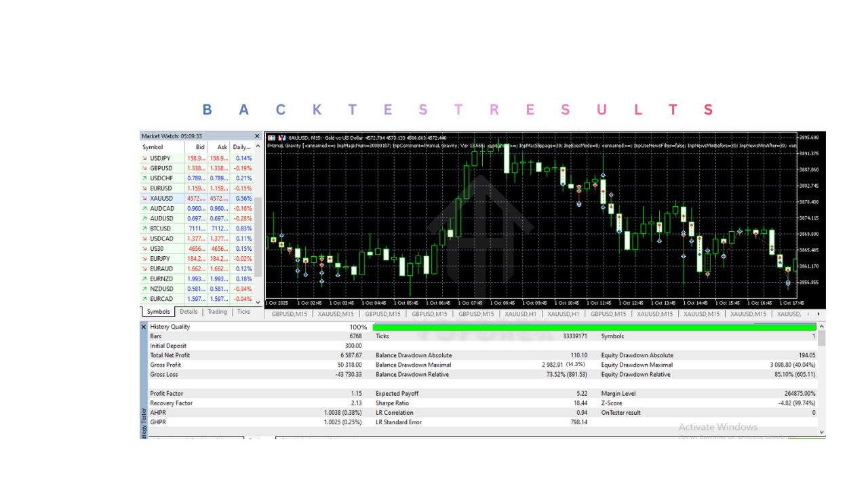Select the Ticks tab in Market Watch
The image size is (868, 488).
pyautogui.click(x=243, y=312)
